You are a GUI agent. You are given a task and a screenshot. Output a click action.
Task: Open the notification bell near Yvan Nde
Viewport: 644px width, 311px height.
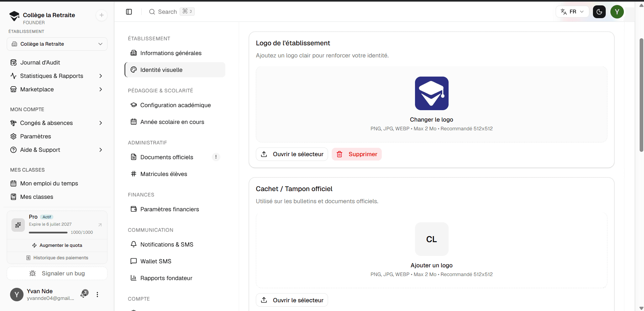[x=84, y=294]
